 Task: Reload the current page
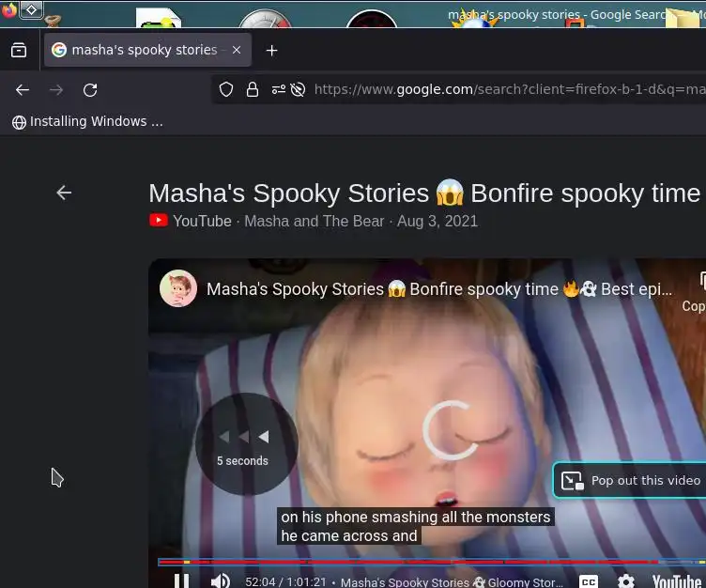click(90, 90)
